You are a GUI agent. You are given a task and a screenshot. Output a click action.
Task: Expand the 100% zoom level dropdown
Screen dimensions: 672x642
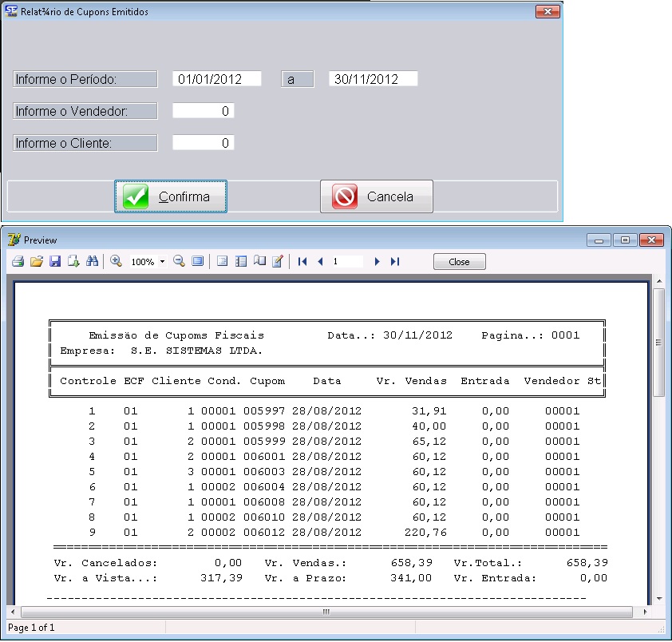162,262
